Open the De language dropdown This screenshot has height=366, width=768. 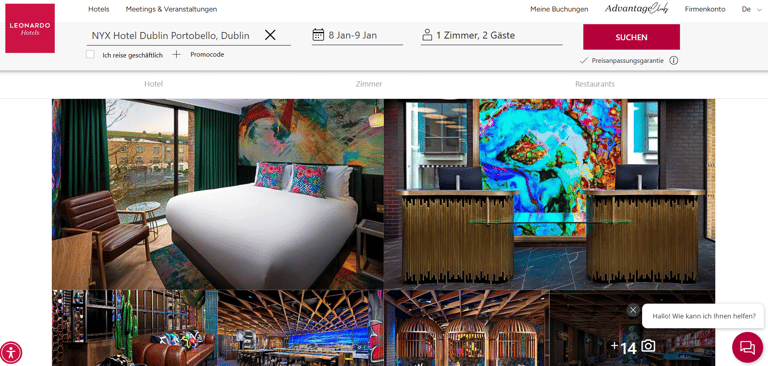click(x=752, y=9)
